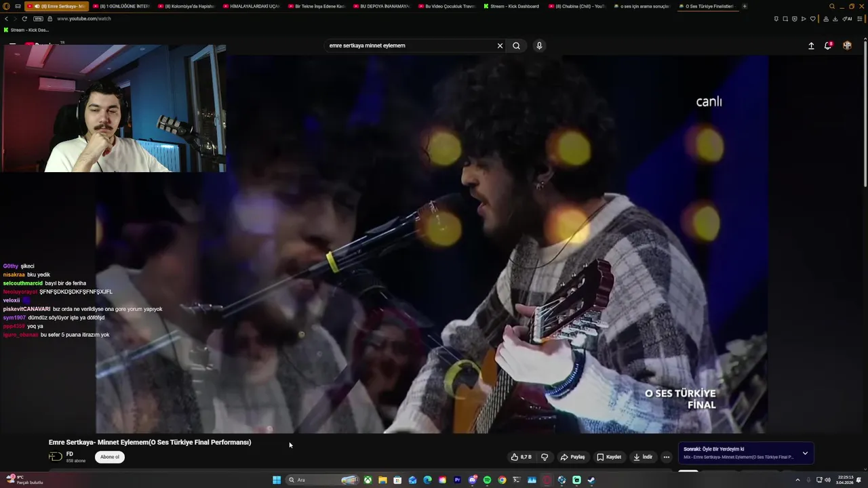Click the 'İndir' download button

pos(643,457)
